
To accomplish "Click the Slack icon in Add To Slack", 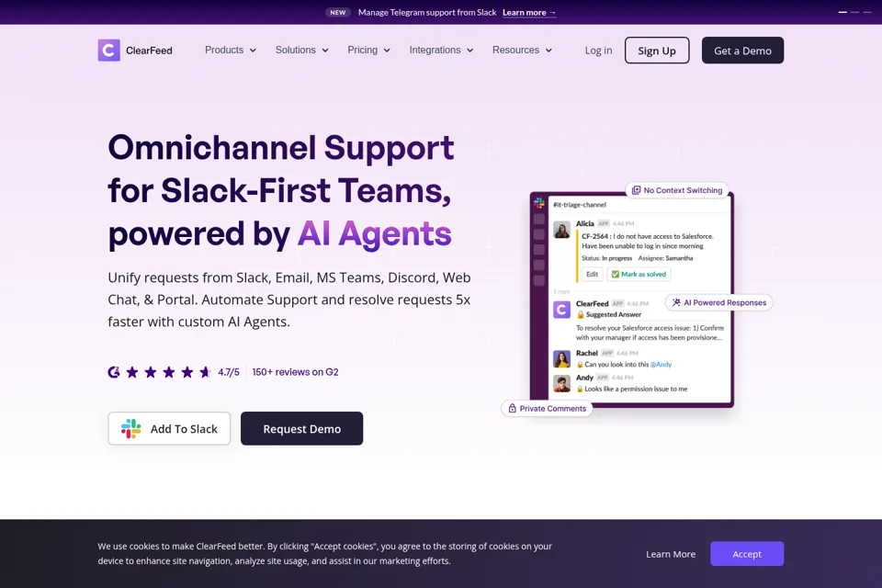I will [131, 429].
